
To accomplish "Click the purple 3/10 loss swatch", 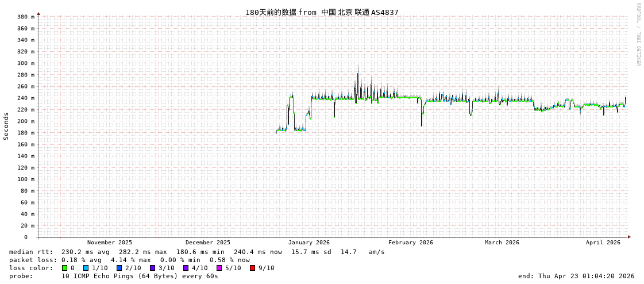I will point(152,268).
